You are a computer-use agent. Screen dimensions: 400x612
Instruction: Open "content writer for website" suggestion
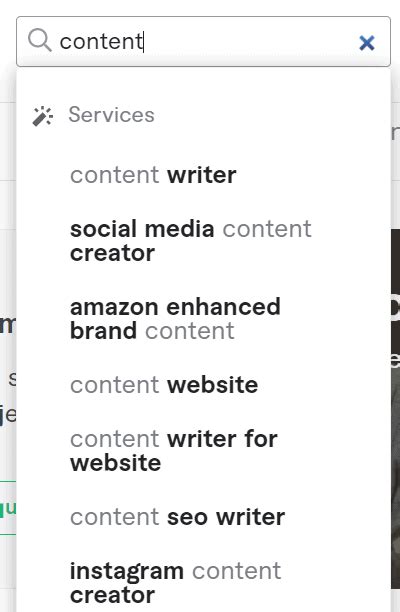(x=174, y=451)
